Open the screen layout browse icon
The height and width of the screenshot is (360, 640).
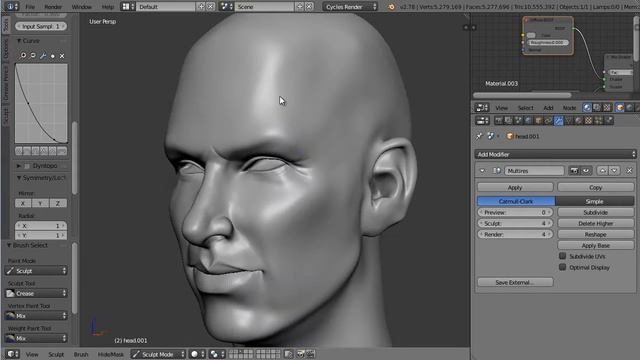[128, 7]
